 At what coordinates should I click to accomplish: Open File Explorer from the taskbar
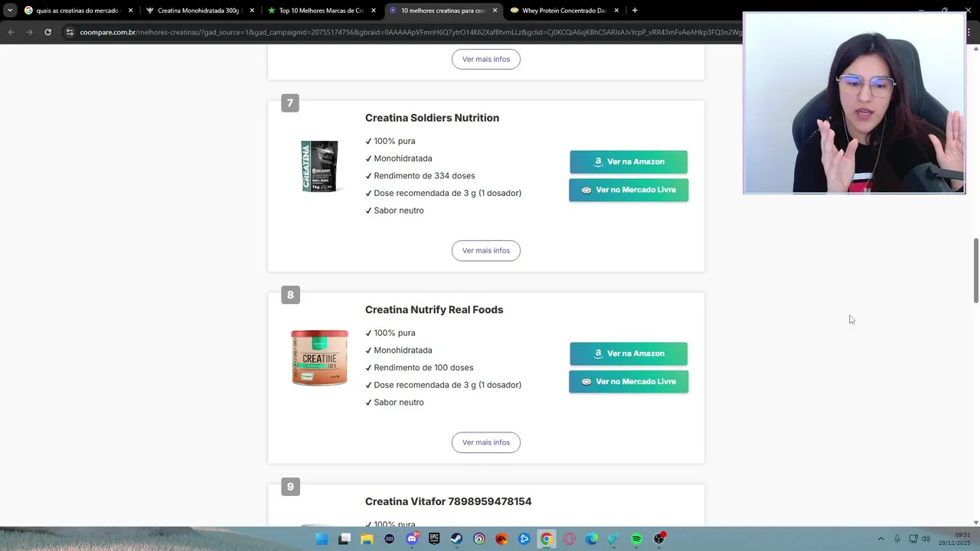pos(367,539)
